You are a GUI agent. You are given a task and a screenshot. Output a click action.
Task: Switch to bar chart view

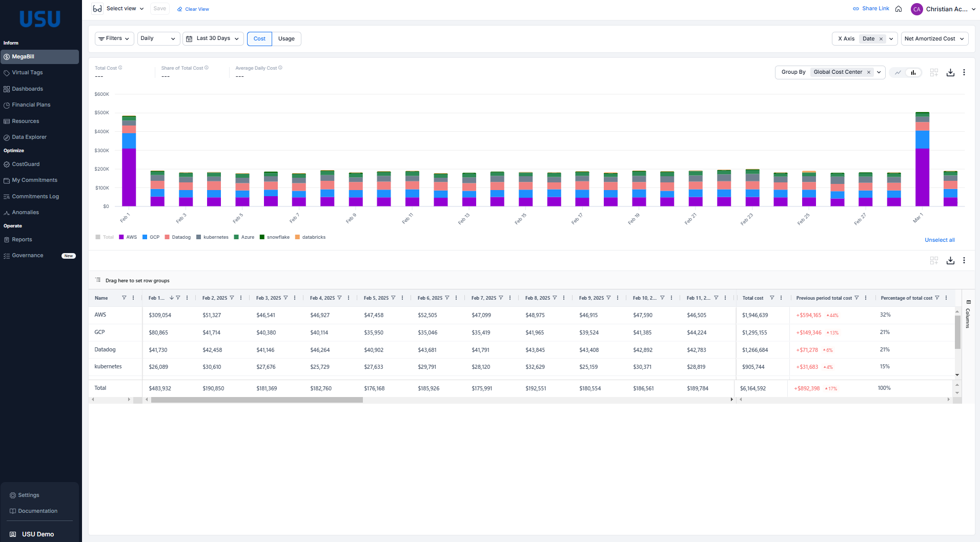pos(913,73)
